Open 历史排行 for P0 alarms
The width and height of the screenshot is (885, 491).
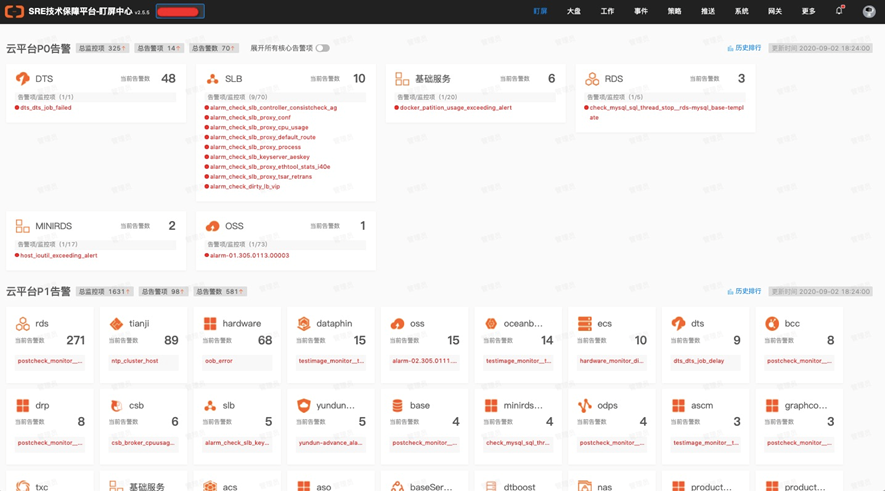click(x=744, y=48)
